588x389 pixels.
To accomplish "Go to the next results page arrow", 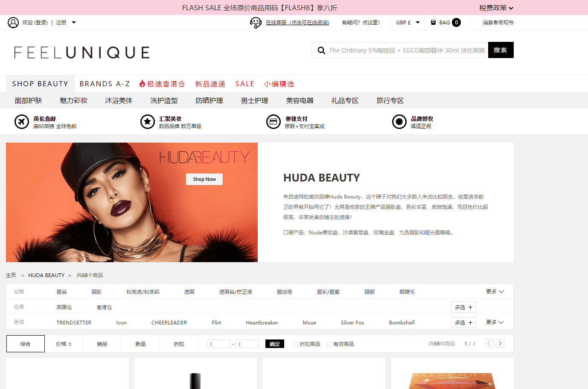I will click(500, 343).
